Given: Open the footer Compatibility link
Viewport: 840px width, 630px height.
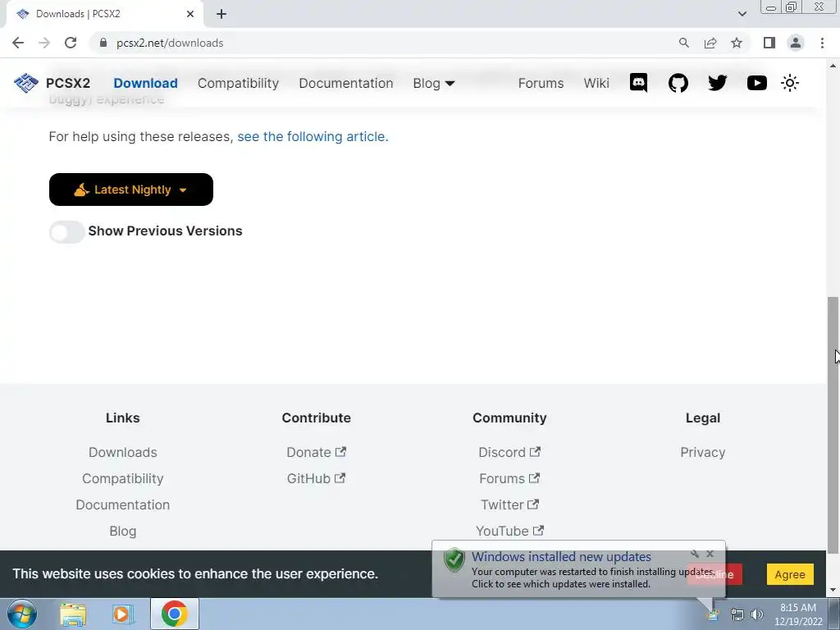Looking at the screenshot, I should tap(123, 478).
